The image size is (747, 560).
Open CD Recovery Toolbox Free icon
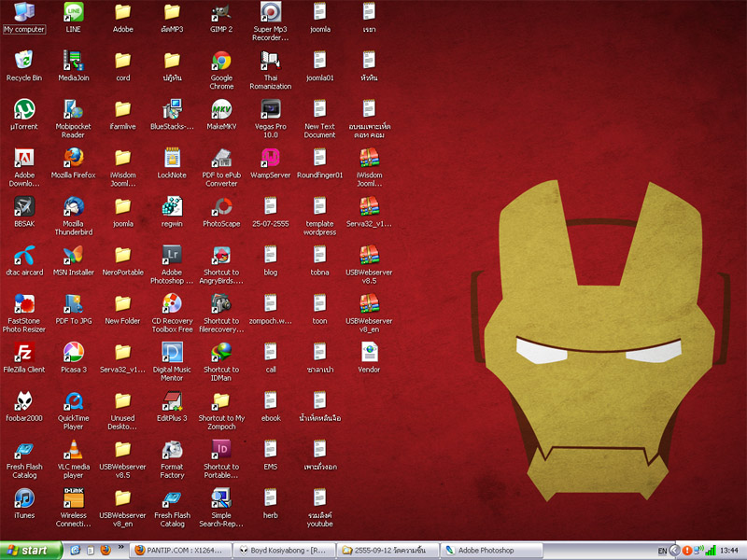172,314
